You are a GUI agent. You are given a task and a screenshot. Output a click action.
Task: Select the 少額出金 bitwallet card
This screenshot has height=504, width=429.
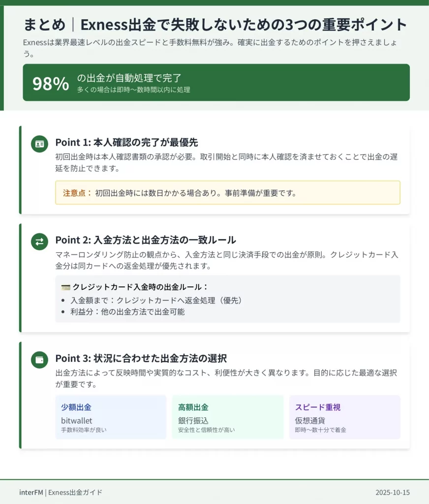pos(111,417)
